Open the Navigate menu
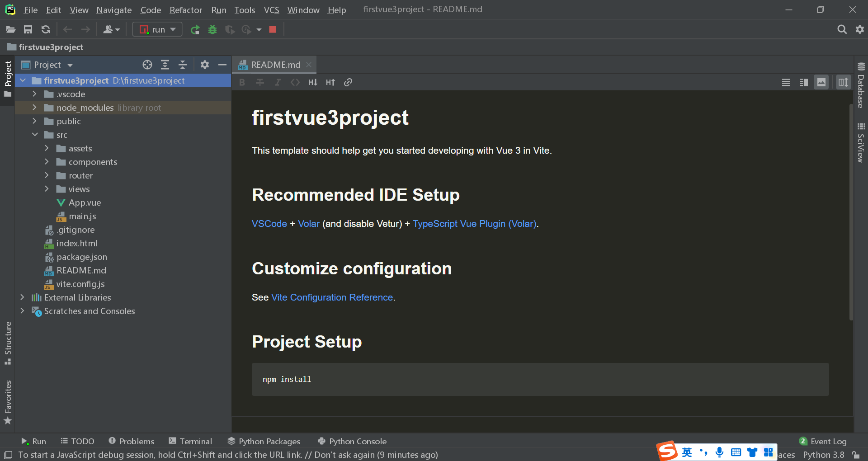Viewport: 868px width, 461px height. point(114,10)
